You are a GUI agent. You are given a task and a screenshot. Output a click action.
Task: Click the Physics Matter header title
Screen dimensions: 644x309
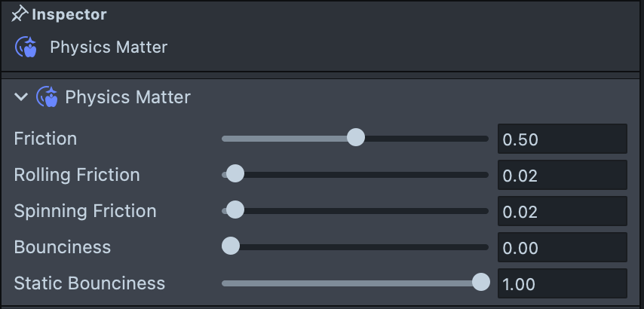click(x=109, y=47)
